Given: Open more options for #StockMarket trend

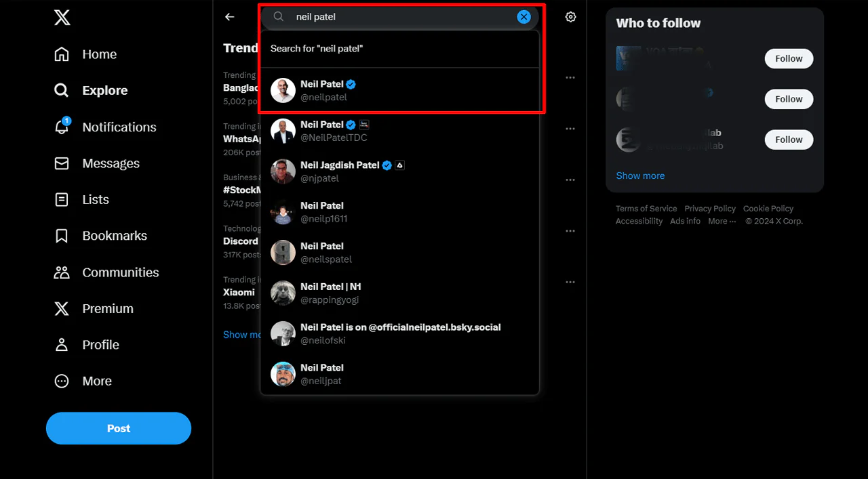Looking at the screenshot, I should point(570,180).
